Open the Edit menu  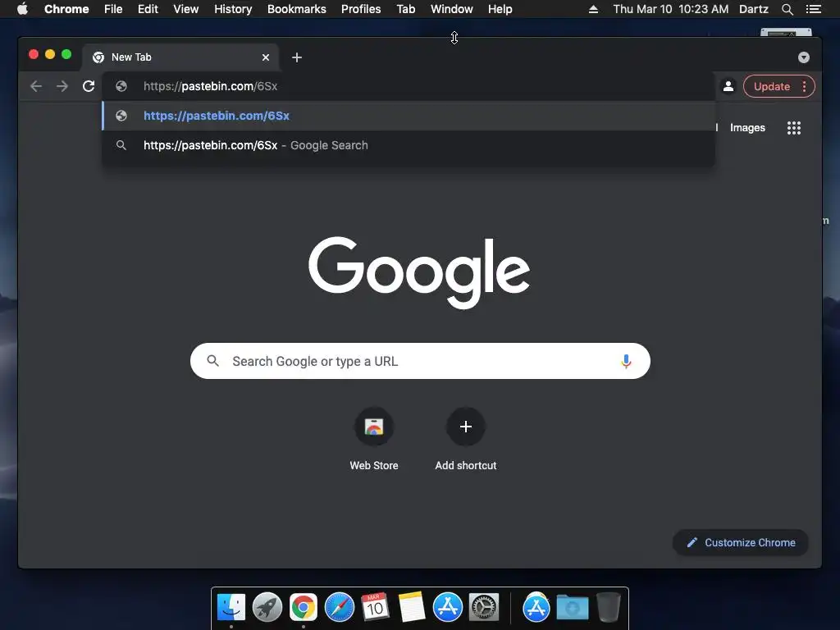point(148,9)
